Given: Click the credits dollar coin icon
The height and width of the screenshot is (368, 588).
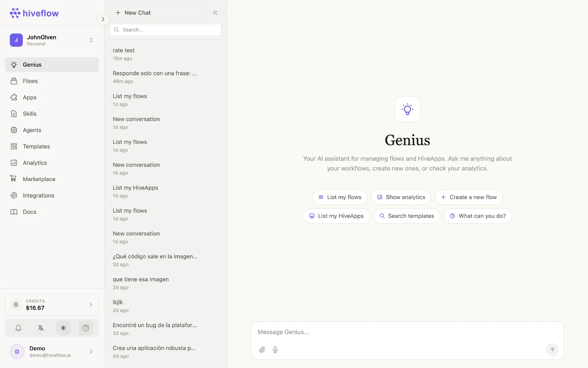Looking at the screenshot, I should pos(16,305).
